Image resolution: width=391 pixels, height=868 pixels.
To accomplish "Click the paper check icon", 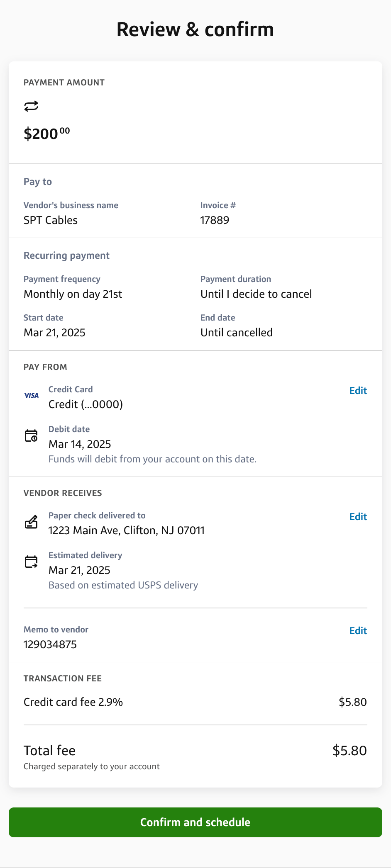I will point(31,522).
